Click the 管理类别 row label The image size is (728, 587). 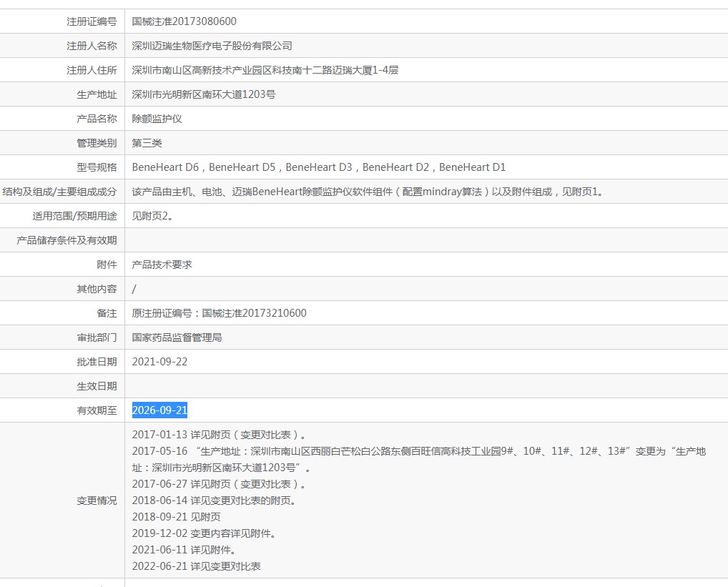(x=97, y=143)
